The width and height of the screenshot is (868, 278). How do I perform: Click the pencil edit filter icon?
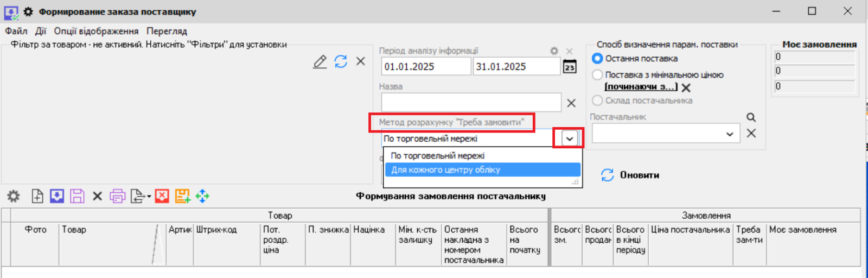320,62
